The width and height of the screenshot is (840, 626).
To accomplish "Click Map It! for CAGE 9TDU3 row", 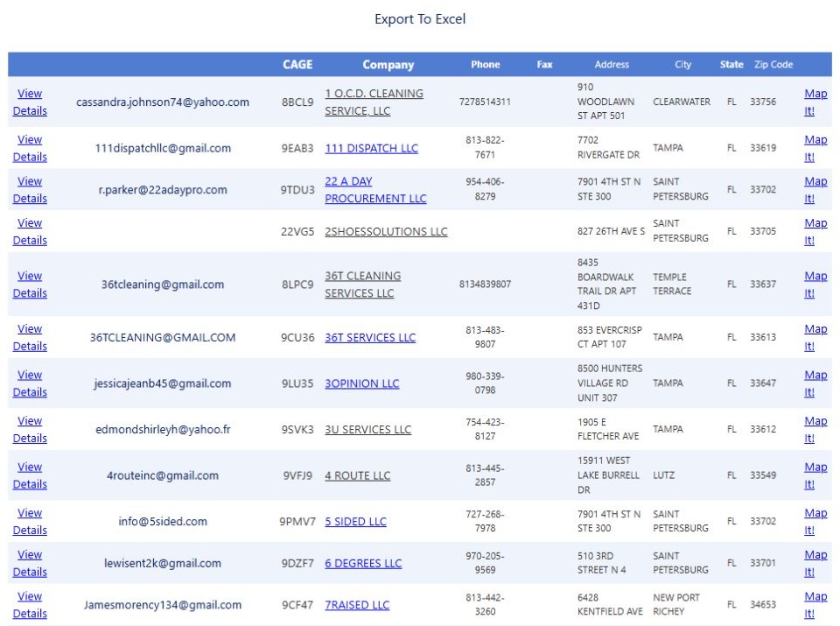I will 815,190.
